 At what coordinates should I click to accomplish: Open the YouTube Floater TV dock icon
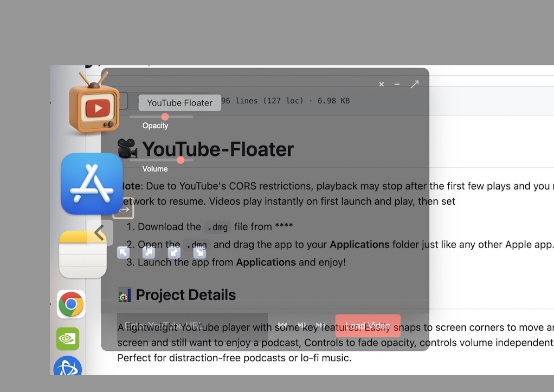[x=94, y=103]
